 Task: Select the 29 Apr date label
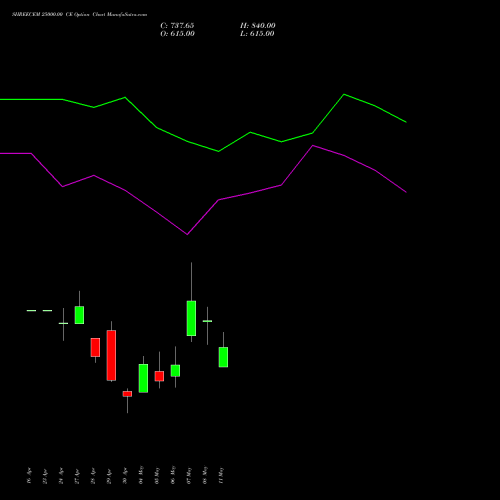point(109,477)
